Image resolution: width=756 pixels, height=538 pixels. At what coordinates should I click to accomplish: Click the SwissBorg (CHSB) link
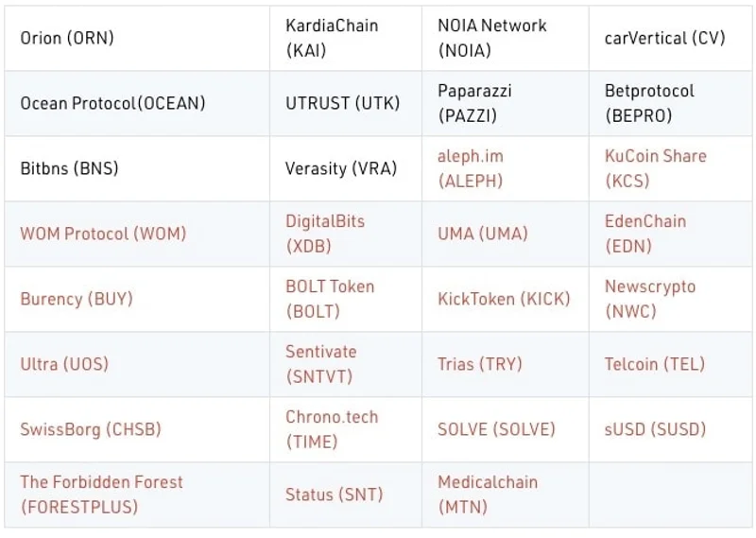tap(91, 429)
